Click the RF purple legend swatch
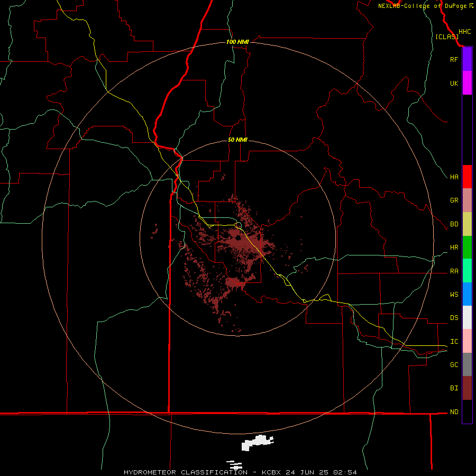This screenshot has height=476, width=476. 467,59
